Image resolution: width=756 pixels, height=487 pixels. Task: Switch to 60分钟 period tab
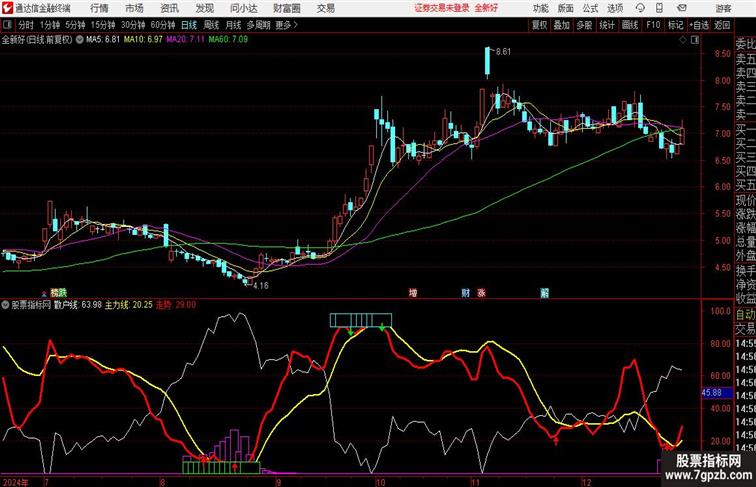click(163, 25)
